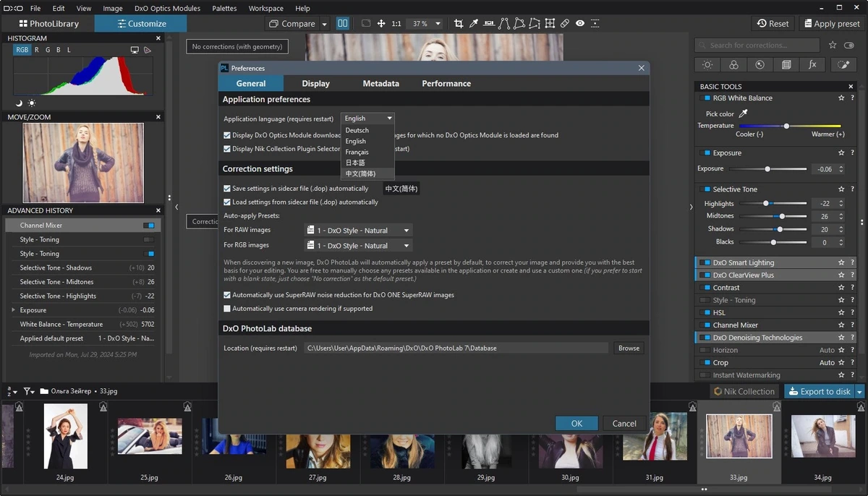
Task: Open the Application language dropdown
Action: click(367, 119)
